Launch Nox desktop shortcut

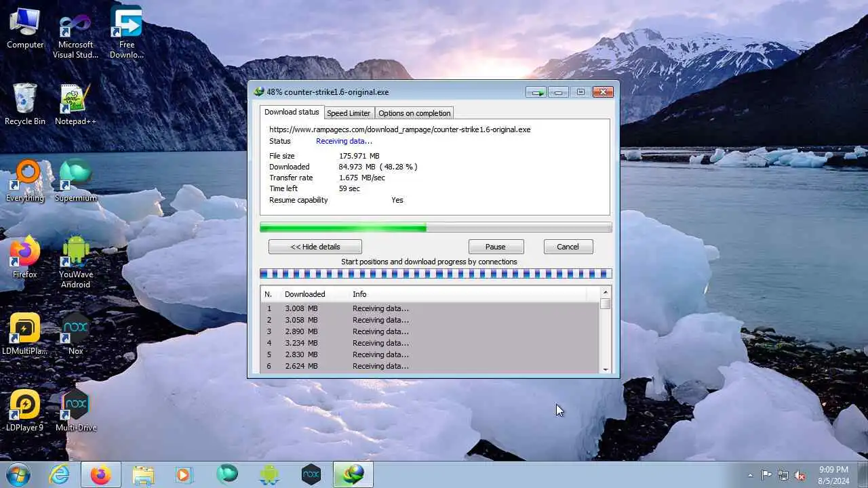75,334
